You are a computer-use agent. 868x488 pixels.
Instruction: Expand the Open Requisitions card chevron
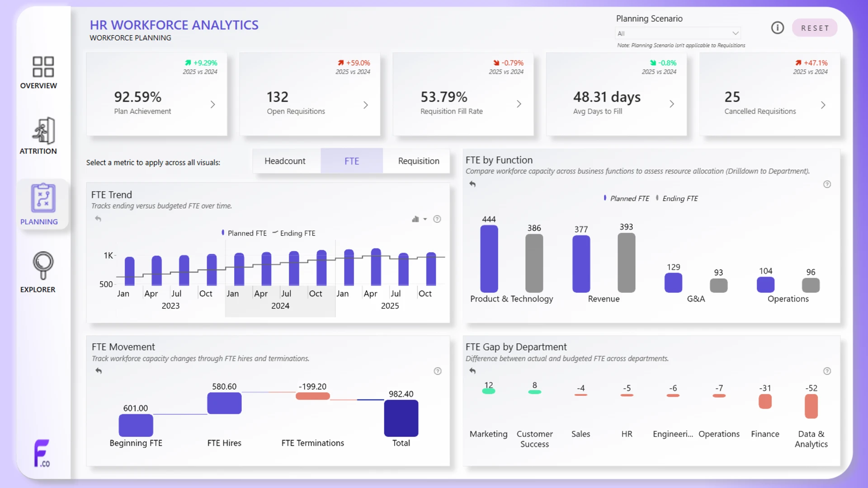(x=365, y=105)
